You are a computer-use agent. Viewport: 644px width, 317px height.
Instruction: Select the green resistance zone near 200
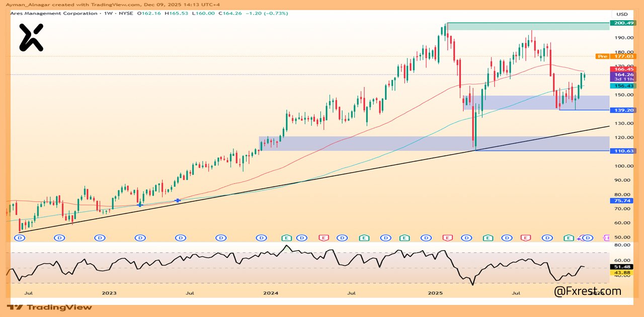[527, 26]
